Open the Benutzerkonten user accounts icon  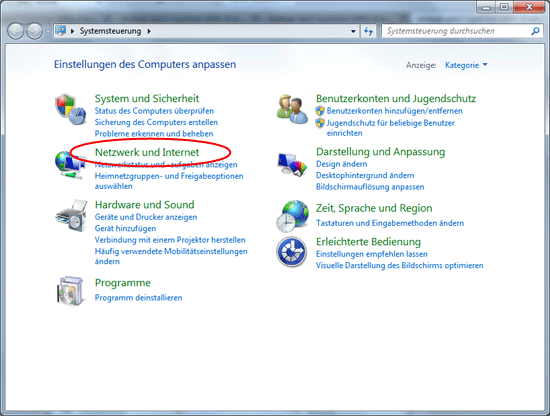(292, 109)
